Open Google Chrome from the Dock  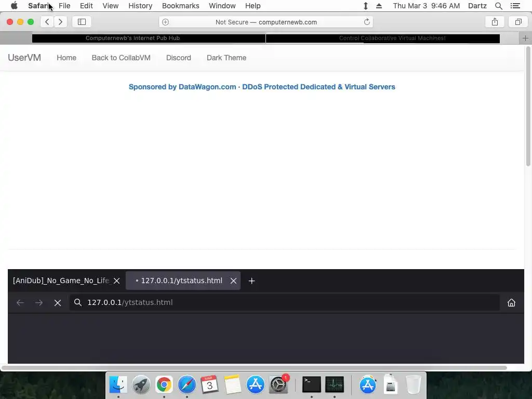click(x=164, y=384)
